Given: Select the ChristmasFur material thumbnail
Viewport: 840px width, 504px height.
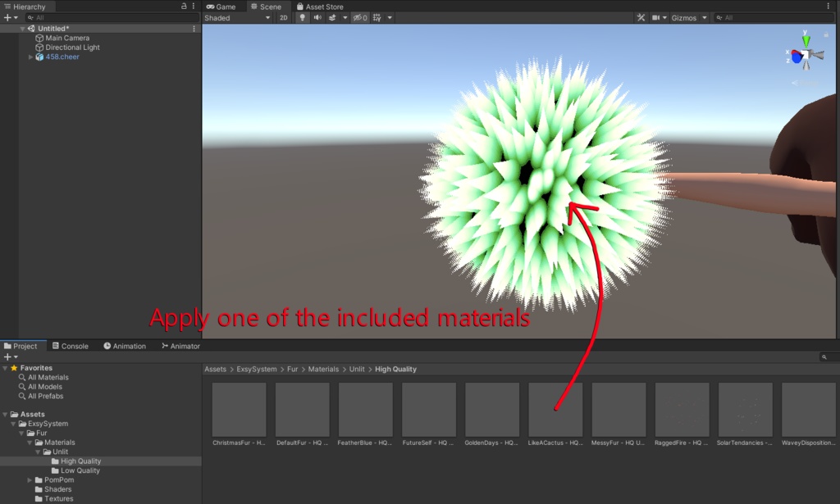Looking at the screenshot, I should tap(239, 410).
